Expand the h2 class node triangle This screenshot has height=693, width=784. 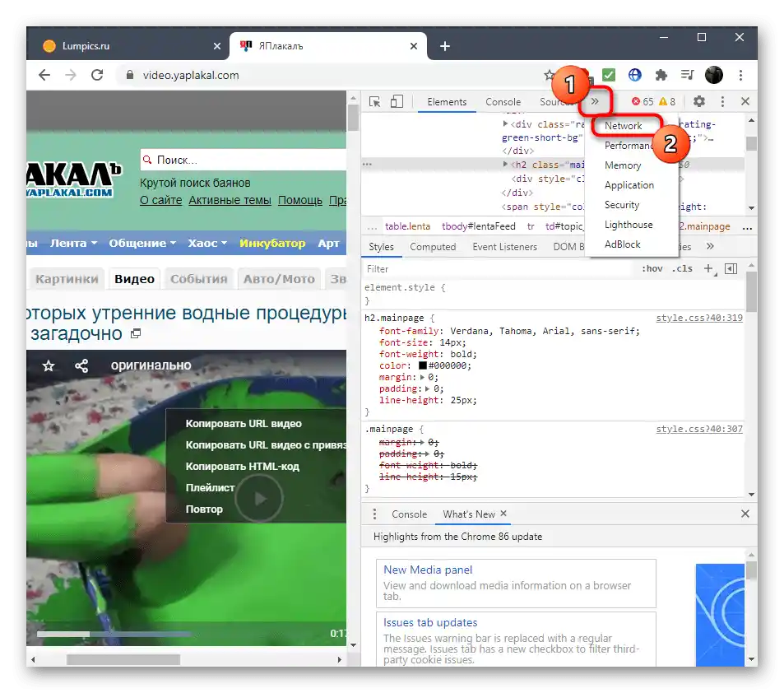point(505,164)
